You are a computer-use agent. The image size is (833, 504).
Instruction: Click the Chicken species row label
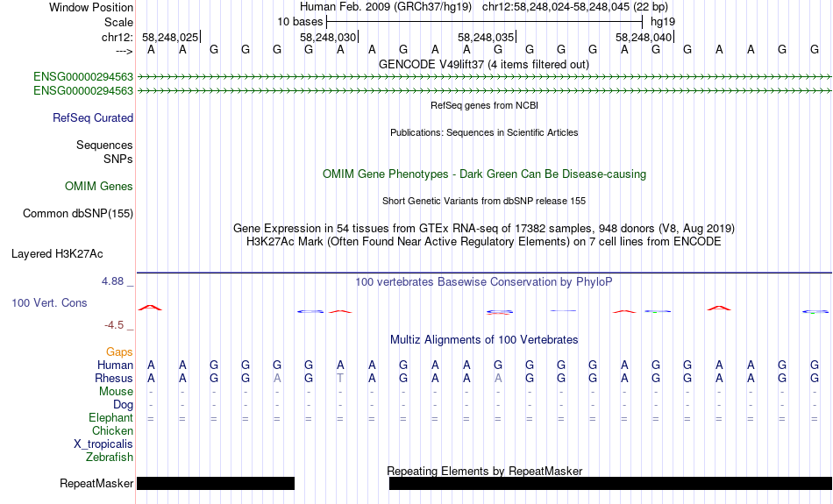[x=112, y=430]
